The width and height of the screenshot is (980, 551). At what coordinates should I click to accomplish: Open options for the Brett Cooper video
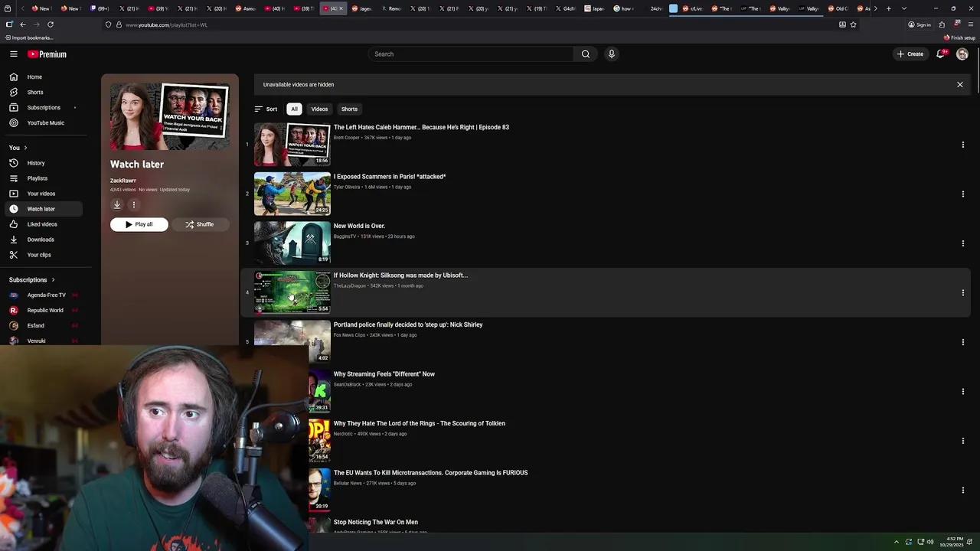click(x=962, y=145)
